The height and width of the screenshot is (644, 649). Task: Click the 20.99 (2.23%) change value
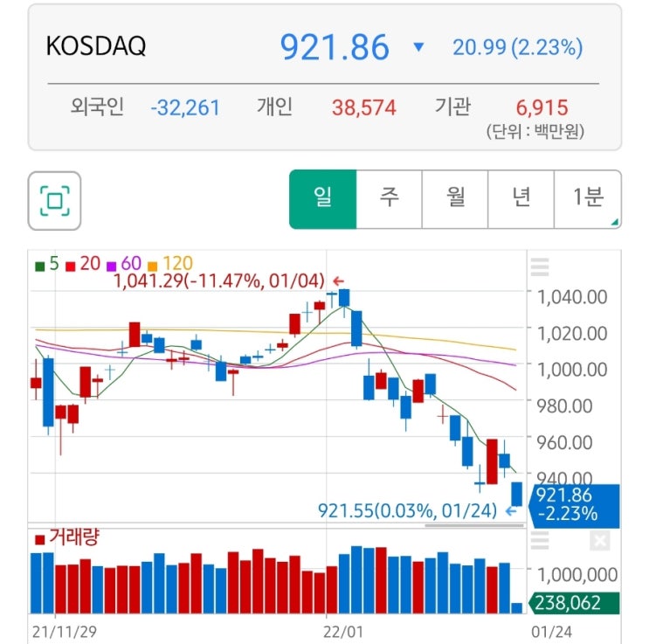517,47
